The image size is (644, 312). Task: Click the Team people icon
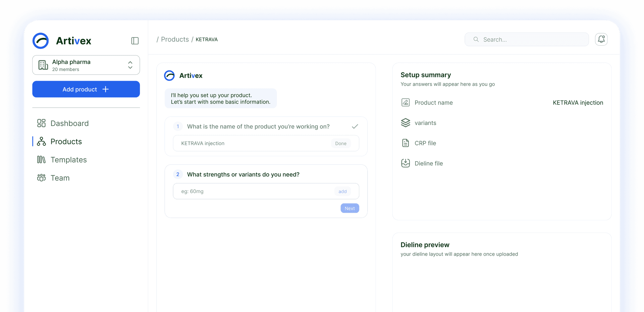(x=41, y=178)
